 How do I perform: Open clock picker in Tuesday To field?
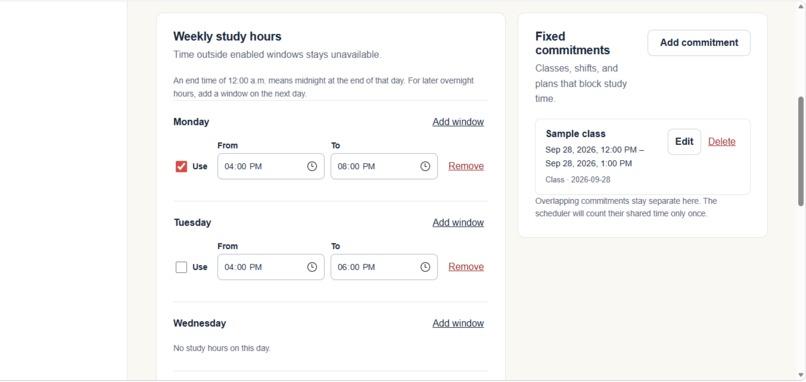[425, 267]
